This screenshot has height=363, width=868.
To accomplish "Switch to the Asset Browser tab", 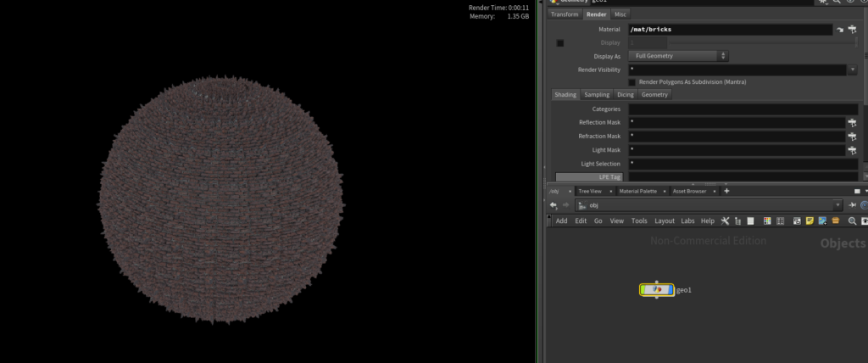I will coord(690,191).
